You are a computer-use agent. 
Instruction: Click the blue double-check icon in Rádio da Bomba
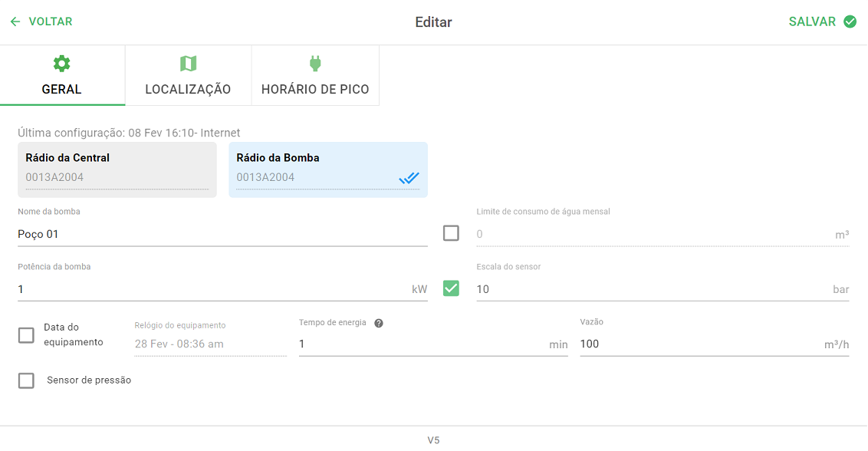(409, 178)
